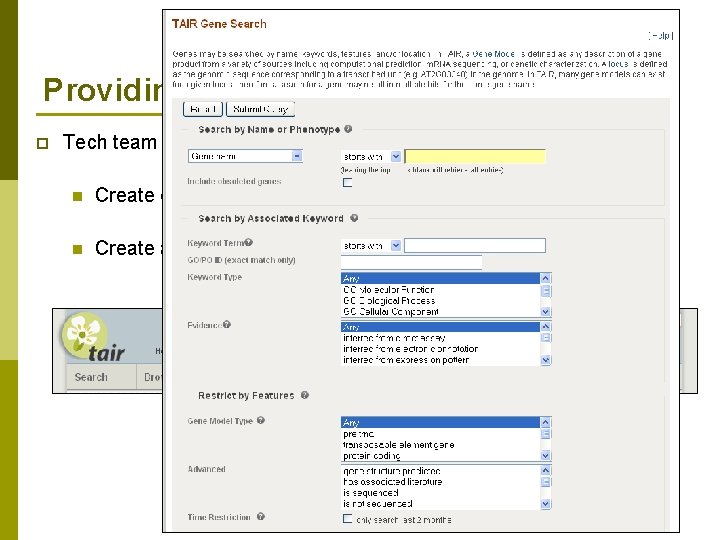
Task: Select GO Molecular Function keyword type
Action: pyautogui.click(x=440, y=290)
